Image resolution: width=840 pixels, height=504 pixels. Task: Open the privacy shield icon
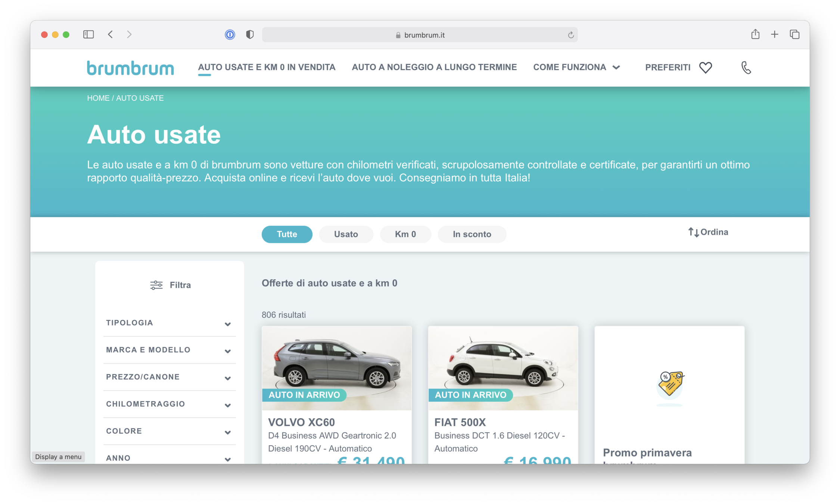click(250, 35)
